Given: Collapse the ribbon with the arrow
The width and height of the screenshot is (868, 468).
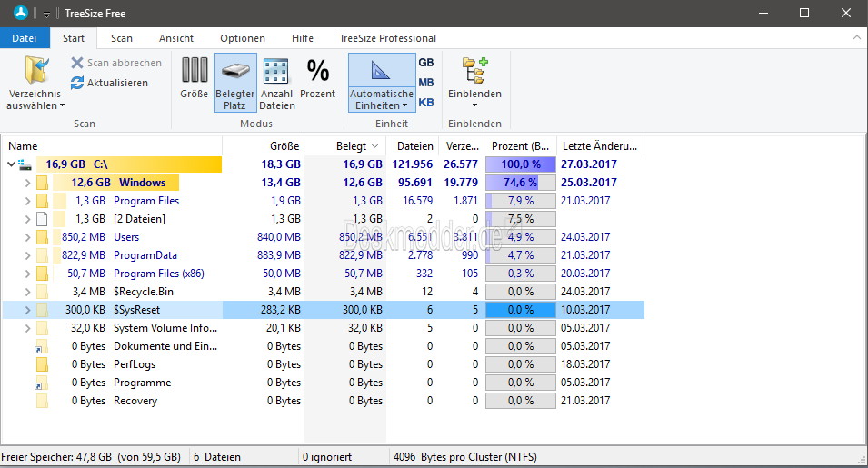Looking at the screenshot, I should click(x=857, y=37).
